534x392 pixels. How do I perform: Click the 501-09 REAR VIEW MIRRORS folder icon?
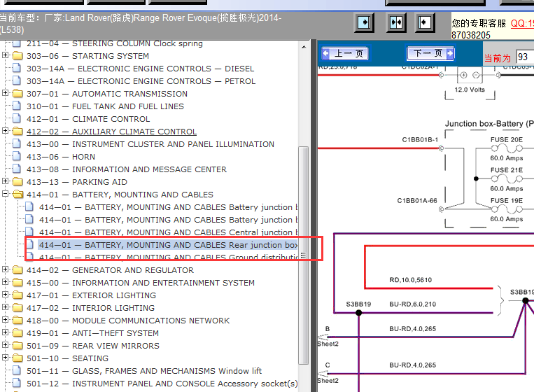(17, 346)
